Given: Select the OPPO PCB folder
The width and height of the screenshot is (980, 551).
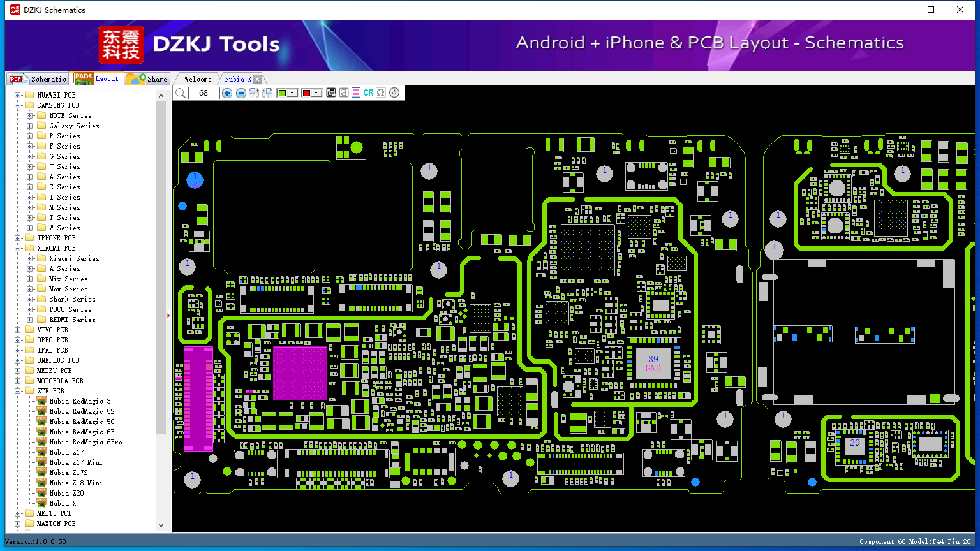Looking at the screenshot, I should 52,340.
